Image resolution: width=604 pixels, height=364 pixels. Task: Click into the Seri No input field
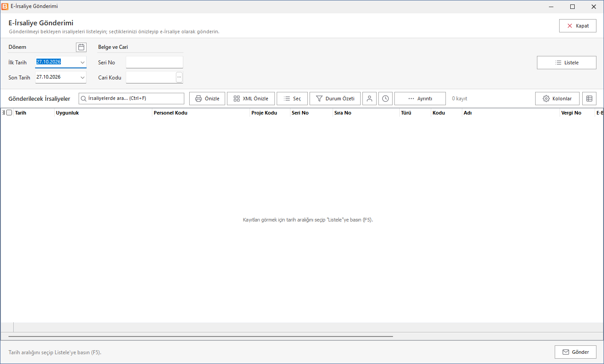tap(155, 62)
